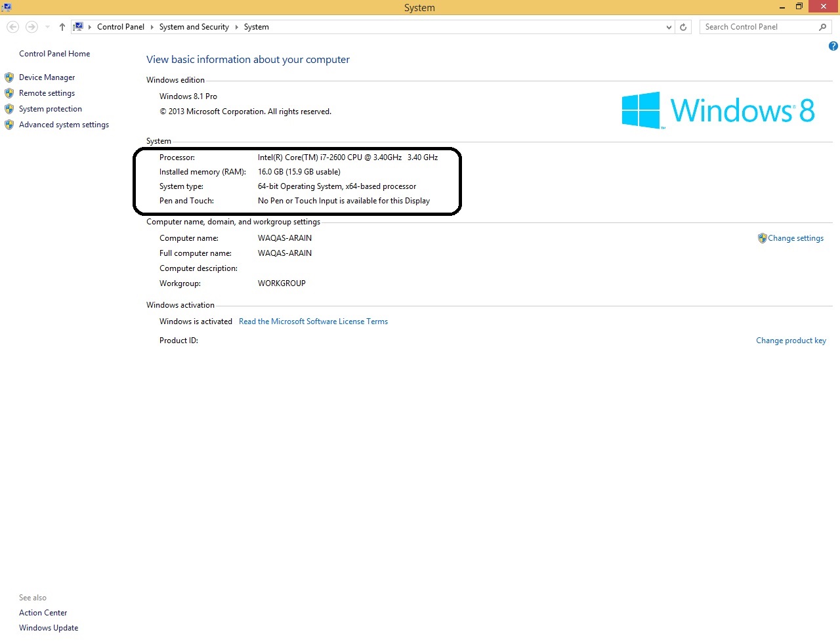This screenshot has height=643, width=840.
Task: Click the search magnifier icon
Action: pyautogui.click(x=823, y=27)
